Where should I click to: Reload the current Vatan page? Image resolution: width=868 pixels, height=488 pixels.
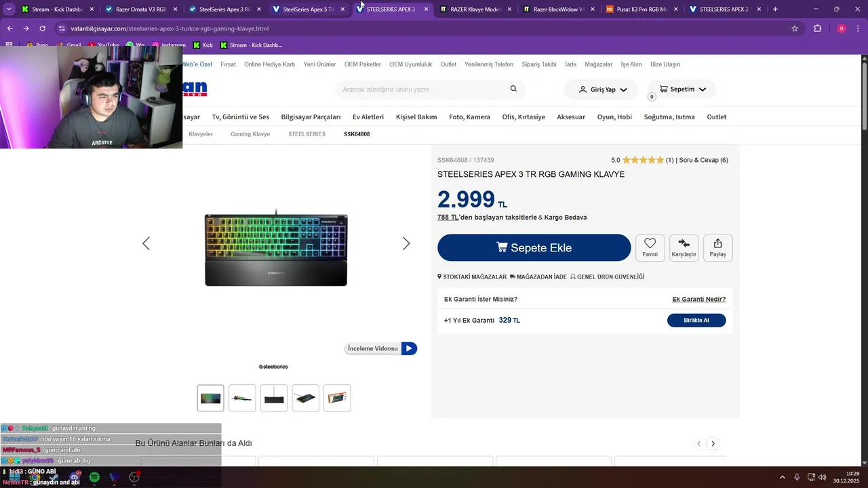click(42, 28)
